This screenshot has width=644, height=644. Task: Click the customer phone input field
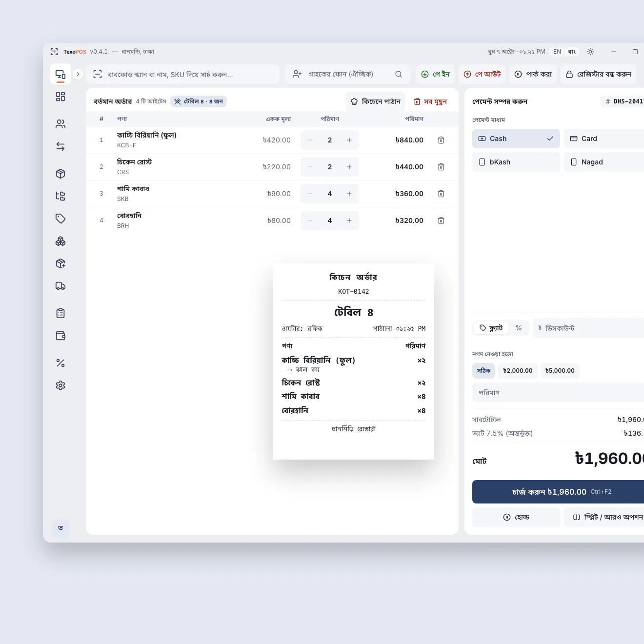click(348, 74)
